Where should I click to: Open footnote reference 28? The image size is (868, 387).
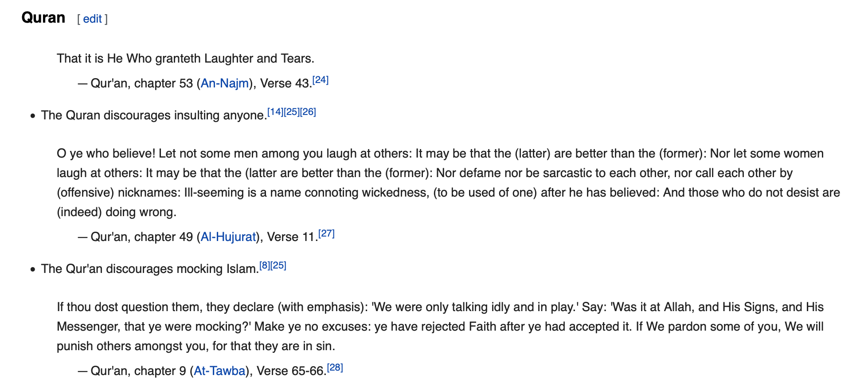(x=335, y=367)
